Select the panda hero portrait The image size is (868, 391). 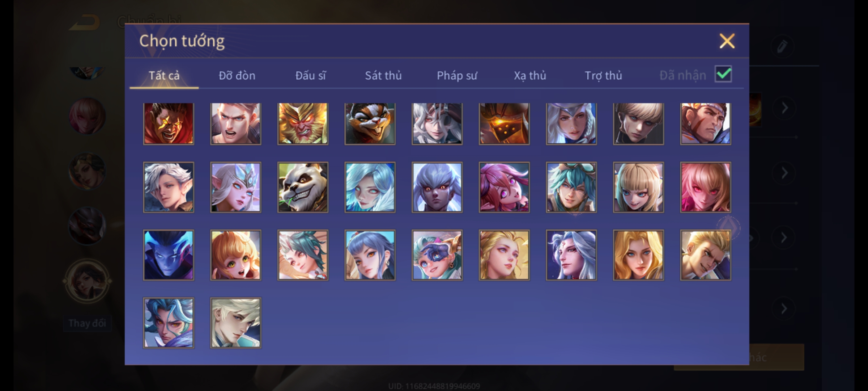click(x=303, y=187)
